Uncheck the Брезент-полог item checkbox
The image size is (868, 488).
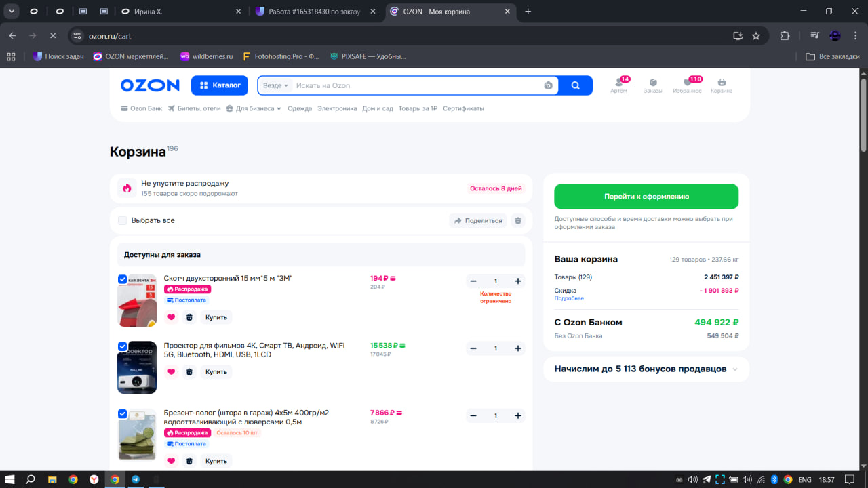(123, 413)
